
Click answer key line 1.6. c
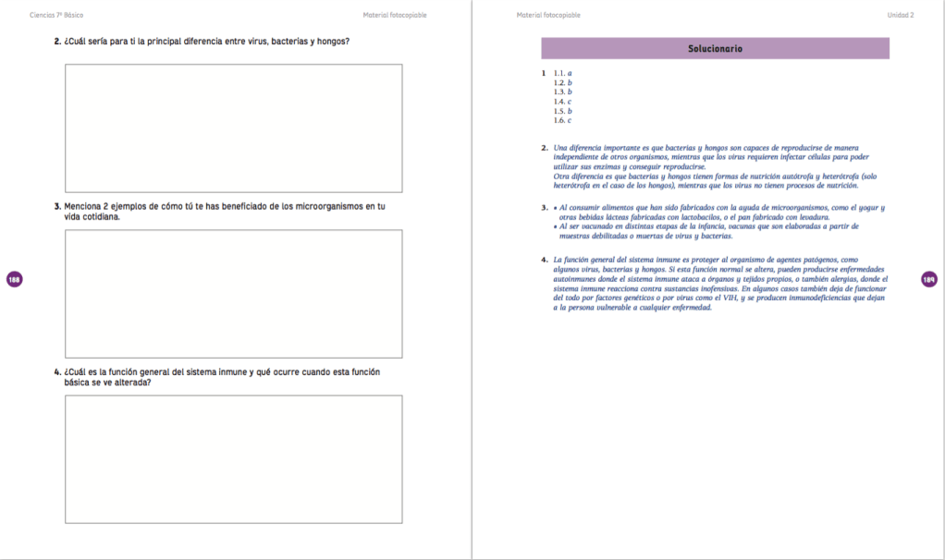(562, 120)
